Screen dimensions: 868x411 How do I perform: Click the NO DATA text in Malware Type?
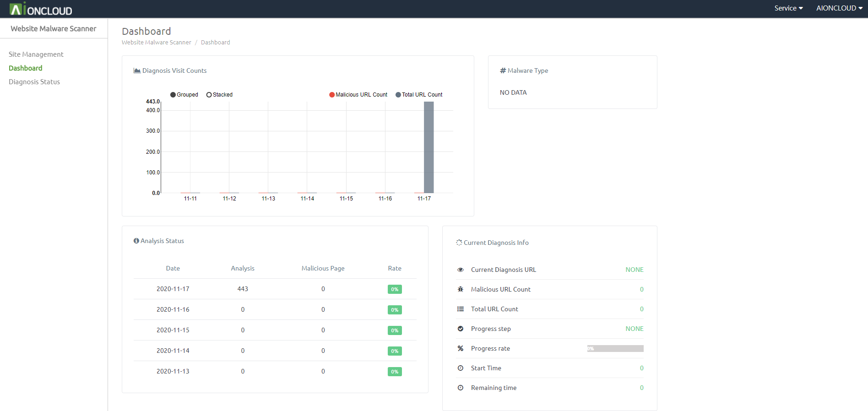tap(513, 92)
